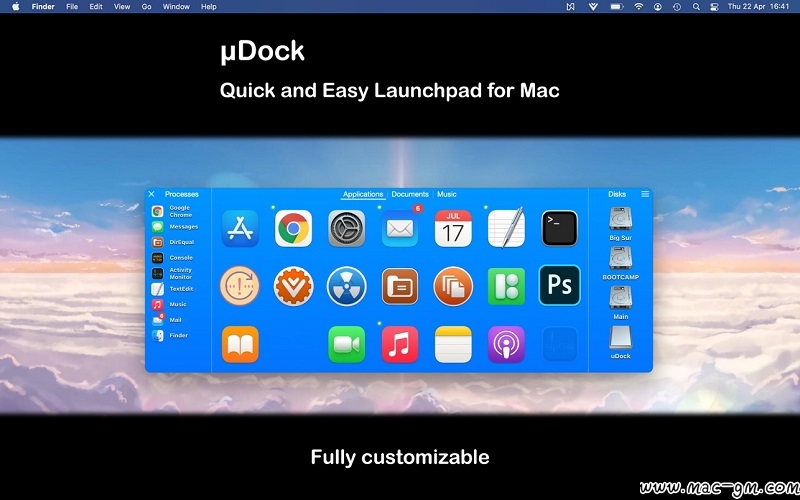Open the brown folder document app
Screen dimensions: 800x500
(x=400, y=286)
